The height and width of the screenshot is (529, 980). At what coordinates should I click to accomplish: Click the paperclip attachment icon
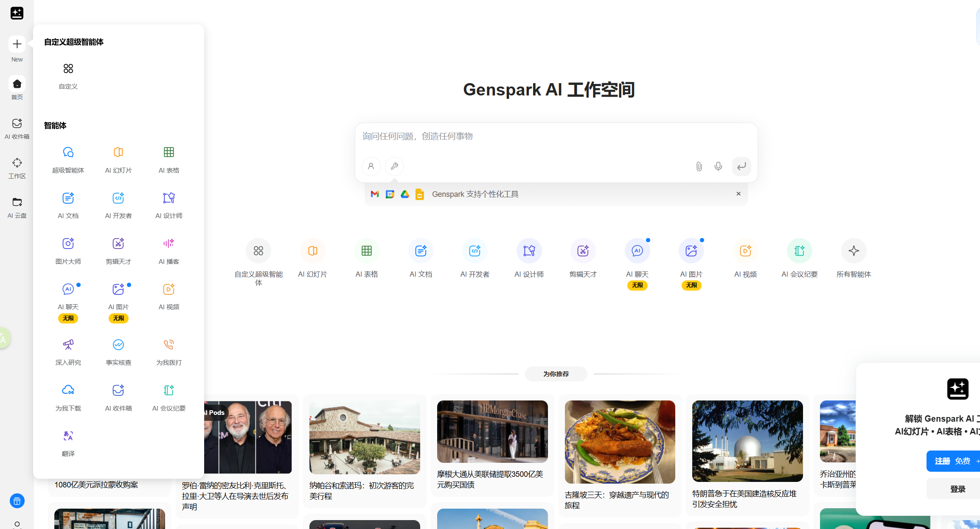coord(699,166)
